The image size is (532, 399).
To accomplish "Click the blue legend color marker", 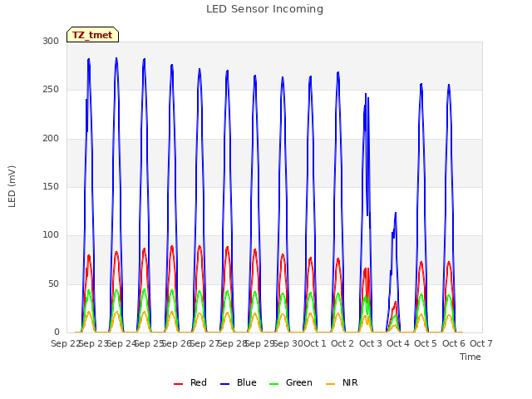I will (225, 384).
